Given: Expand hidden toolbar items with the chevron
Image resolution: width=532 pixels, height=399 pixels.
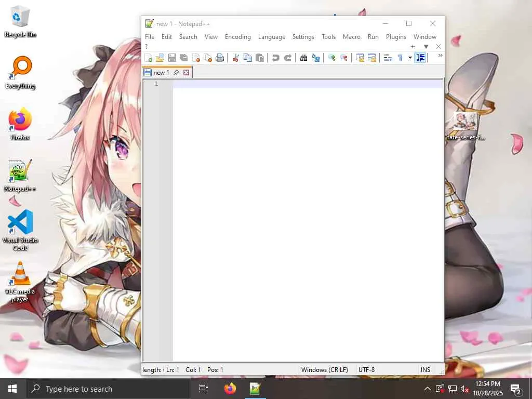Looking at the screenshot, I should [440, 56].
